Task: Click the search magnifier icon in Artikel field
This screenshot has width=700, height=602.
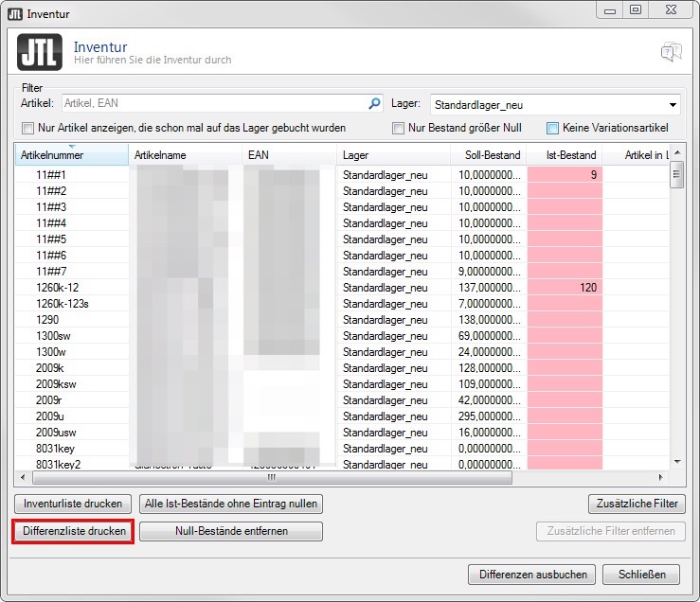Action: coord(374,103)
